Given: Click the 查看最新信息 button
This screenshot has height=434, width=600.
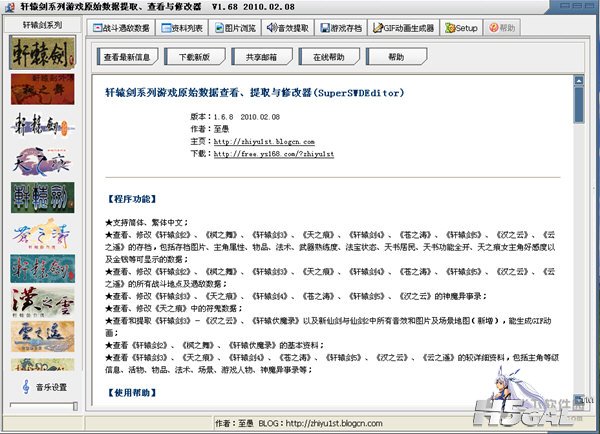Looking at the screenshot, I should point(127,57).
